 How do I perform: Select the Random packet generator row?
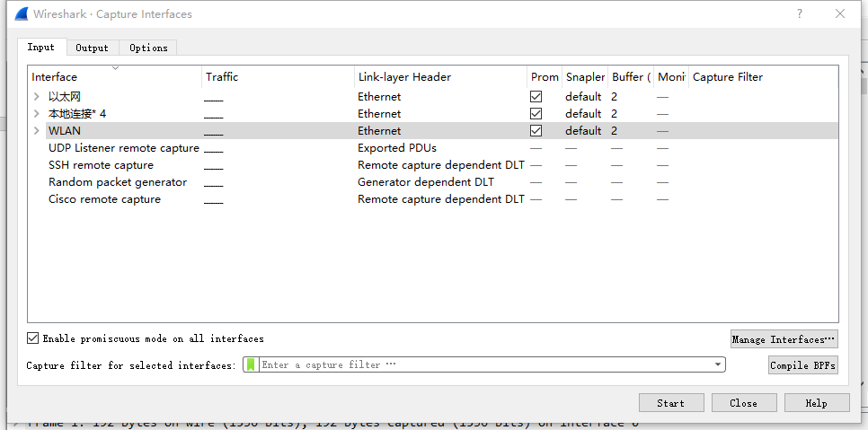[118, 182]
